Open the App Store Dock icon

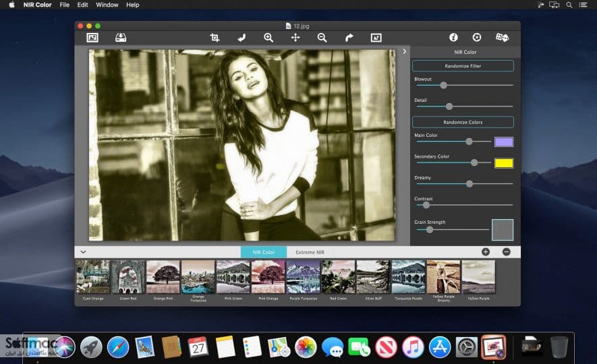point(439,347)
